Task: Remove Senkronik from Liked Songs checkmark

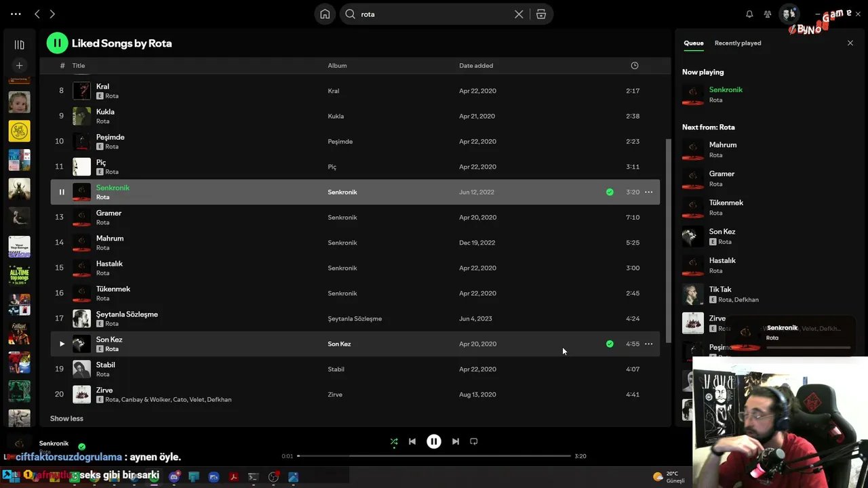Action: point(610,192)
